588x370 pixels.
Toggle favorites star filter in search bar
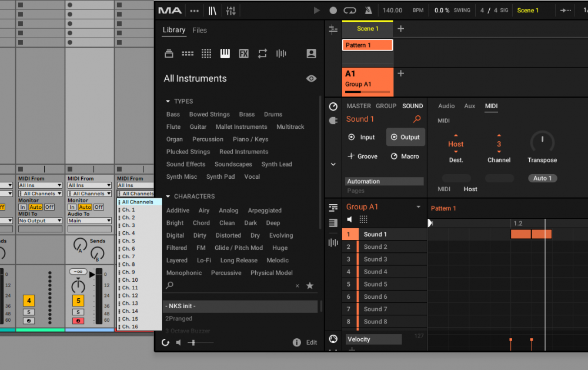[310, 286]
